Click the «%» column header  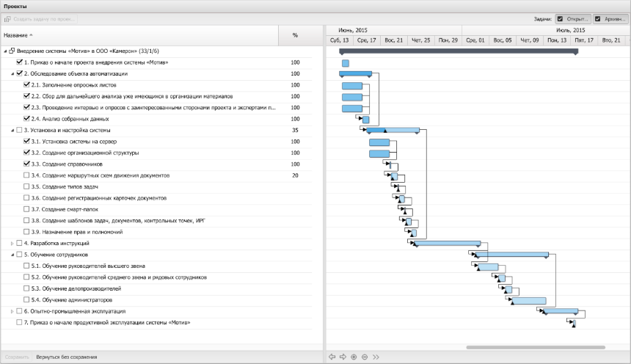coord(295,35)
